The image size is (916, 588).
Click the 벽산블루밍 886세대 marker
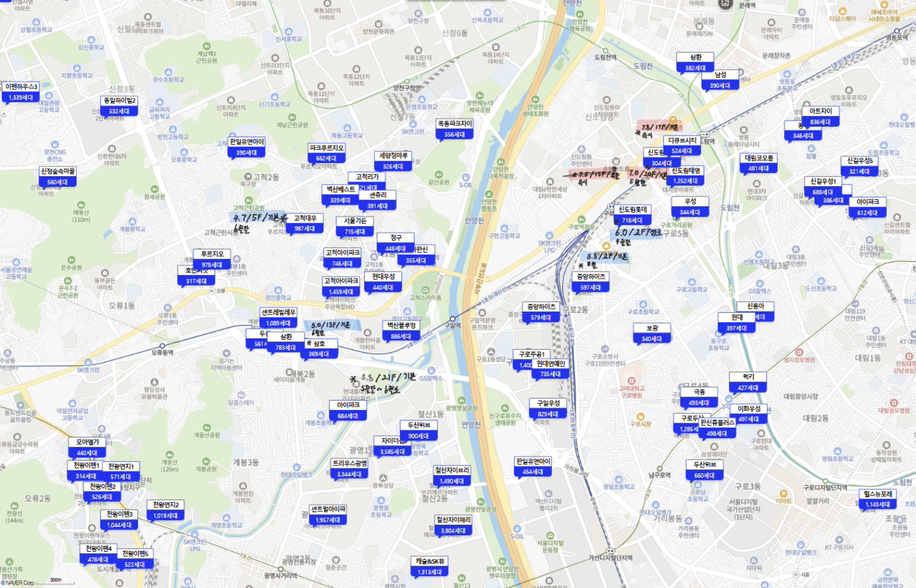(401, 331)
